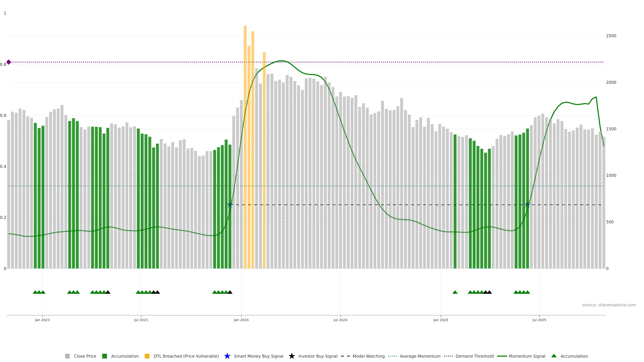Click the Momentum Signal legend label
Viewport: 644px width, 362px height.
click(527, 356)
